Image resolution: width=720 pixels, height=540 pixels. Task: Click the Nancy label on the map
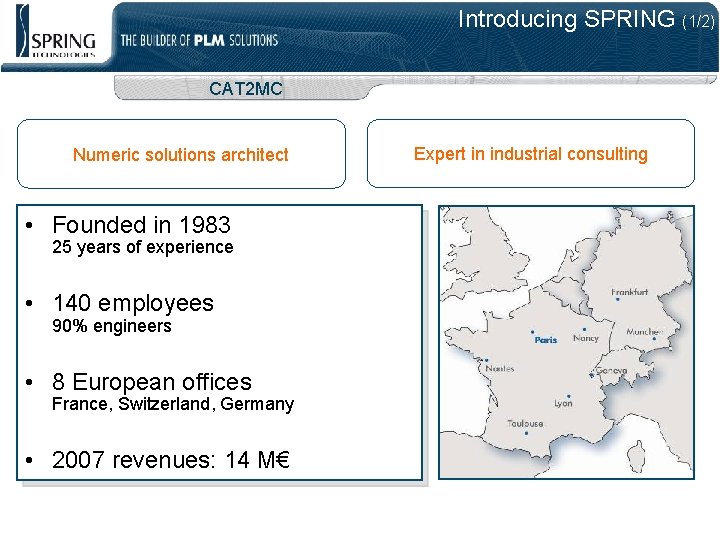(x=586, y=338)
